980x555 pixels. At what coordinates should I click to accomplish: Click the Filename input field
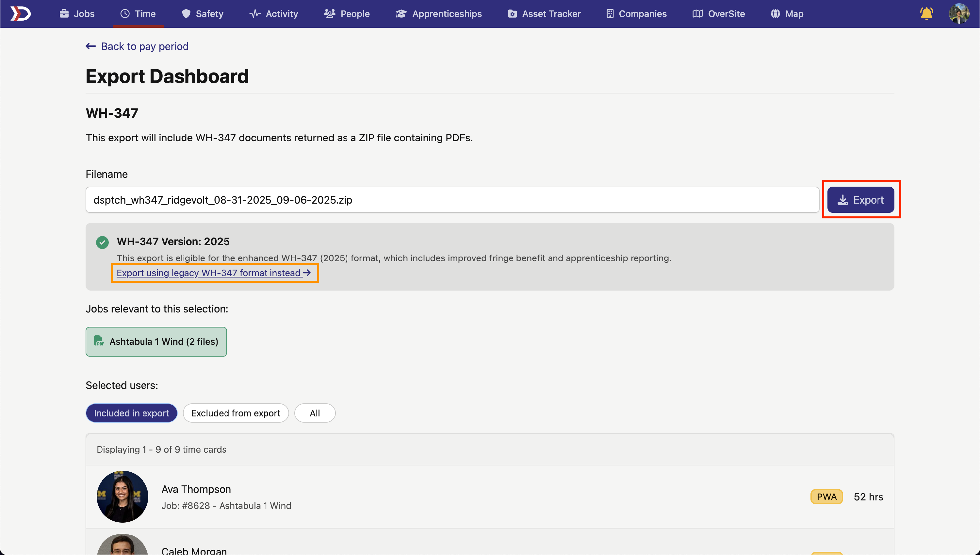(x=452, y=200)
